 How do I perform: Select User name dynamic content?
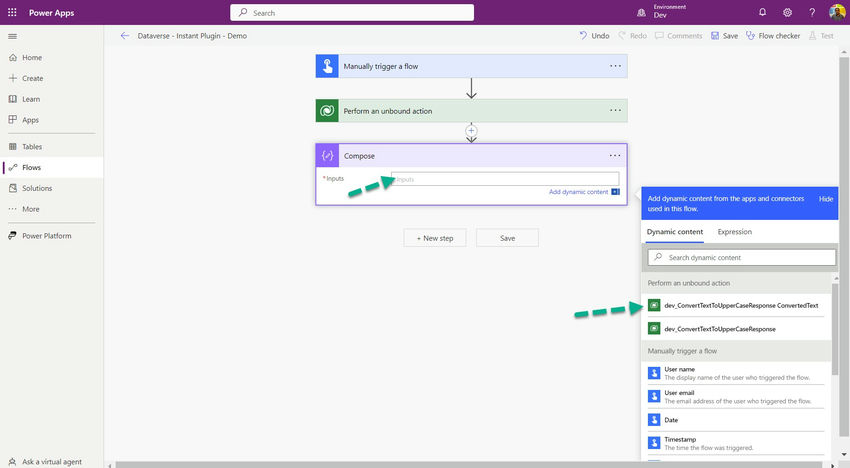coord(736,373)
